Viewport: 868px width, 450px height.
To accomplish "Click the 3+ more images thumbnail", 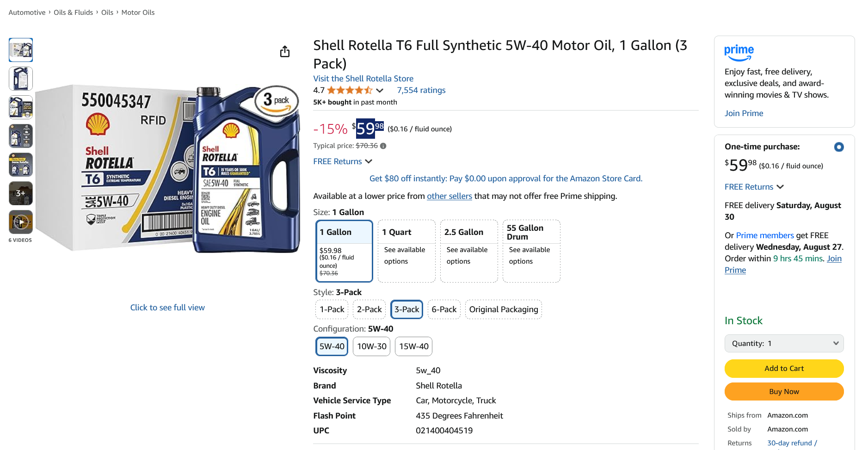I will 21,193.
